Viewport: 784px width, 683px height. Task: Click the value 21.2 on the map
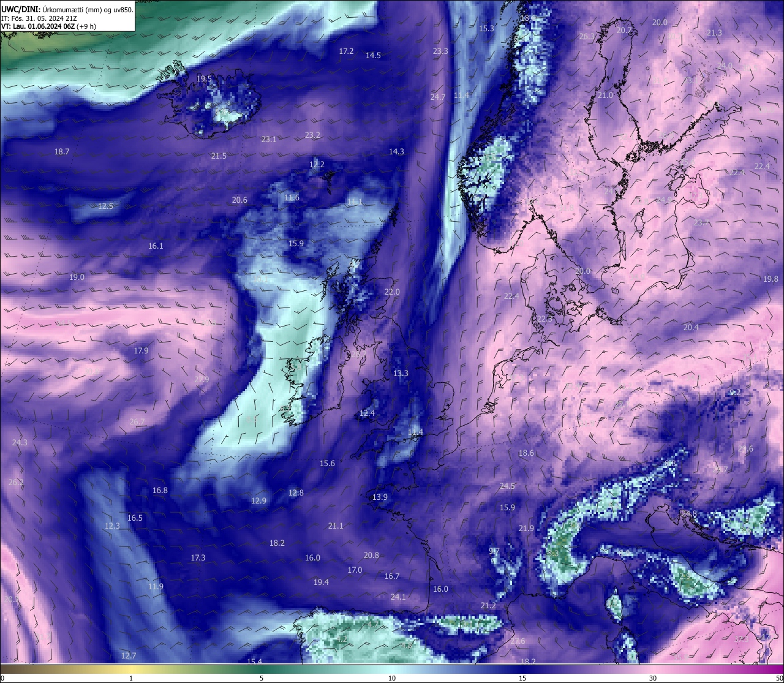tap(488, 606)
